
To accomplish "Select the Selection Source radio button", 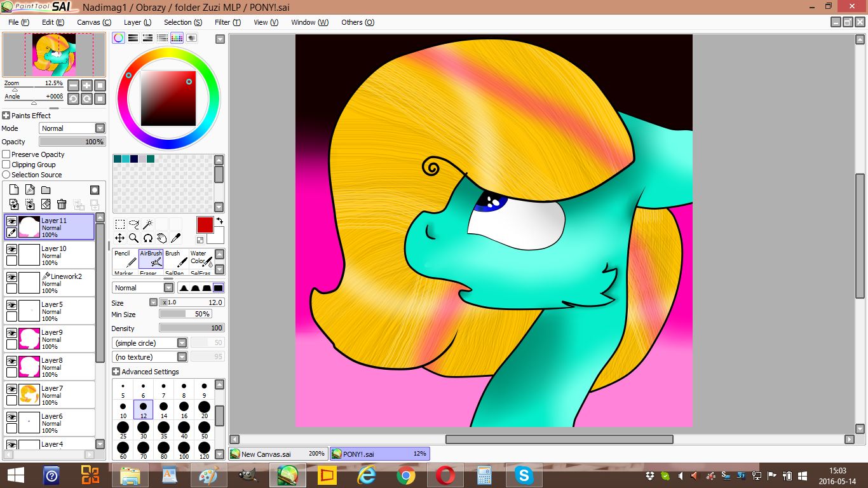I will [6, 175].
